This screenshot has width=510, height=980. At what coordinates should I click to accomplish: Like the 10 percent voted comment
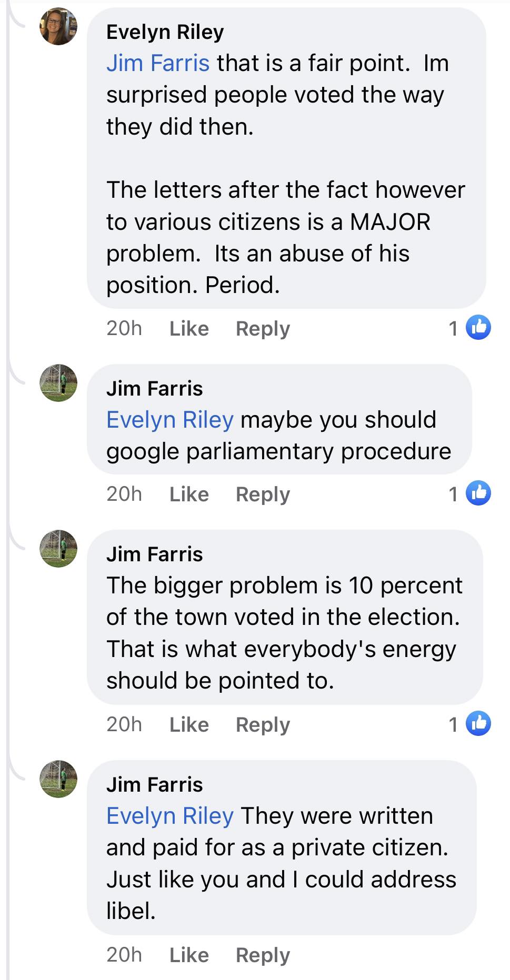tap(189, 725)
